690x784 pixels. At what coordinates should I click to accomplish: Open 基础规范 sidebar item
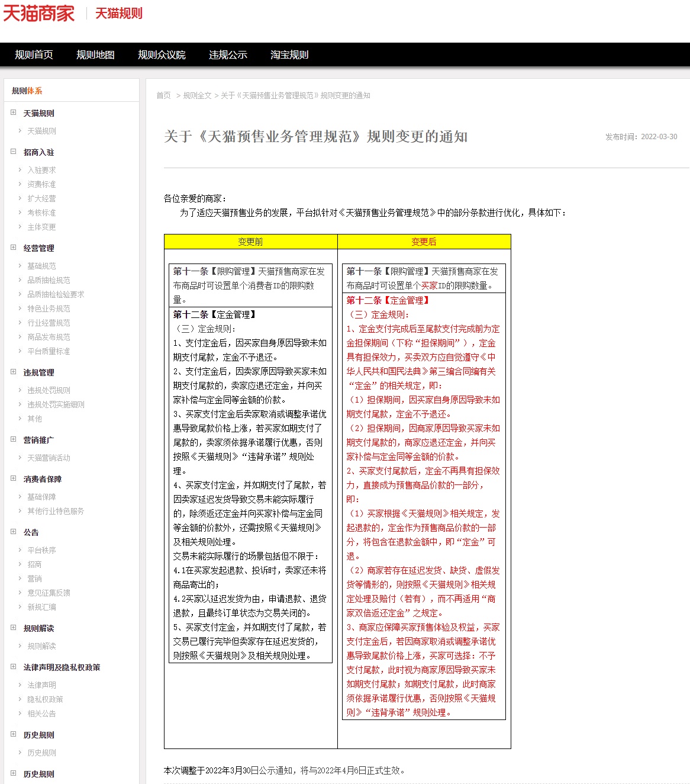pyautogui.click(x=41, y=266)
